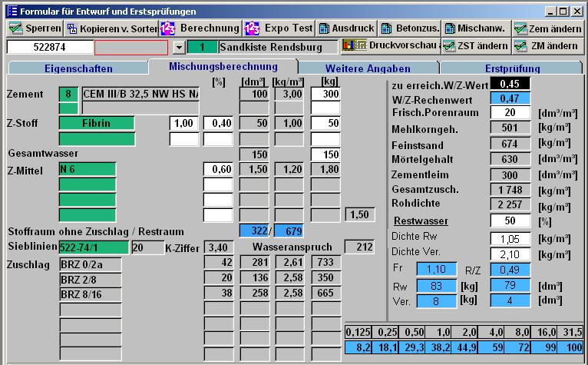Open the Mischanw. toolbar button
Image resolution: width=588 pixels, height=365 pixels.
click(x=476, y=28)
